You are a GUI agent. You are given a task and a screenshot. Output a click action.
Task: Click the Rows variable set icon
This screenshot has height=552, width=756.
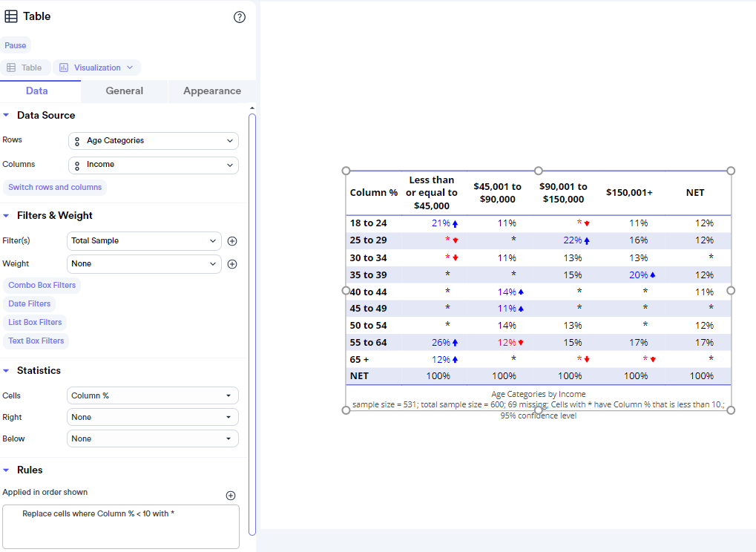[x=77, y=141]
